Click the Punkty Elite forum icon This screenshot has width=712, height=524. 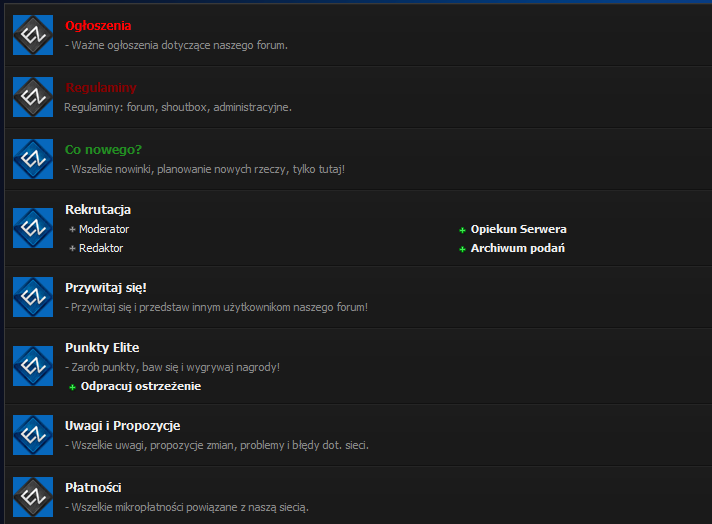(x=32, y=366)
